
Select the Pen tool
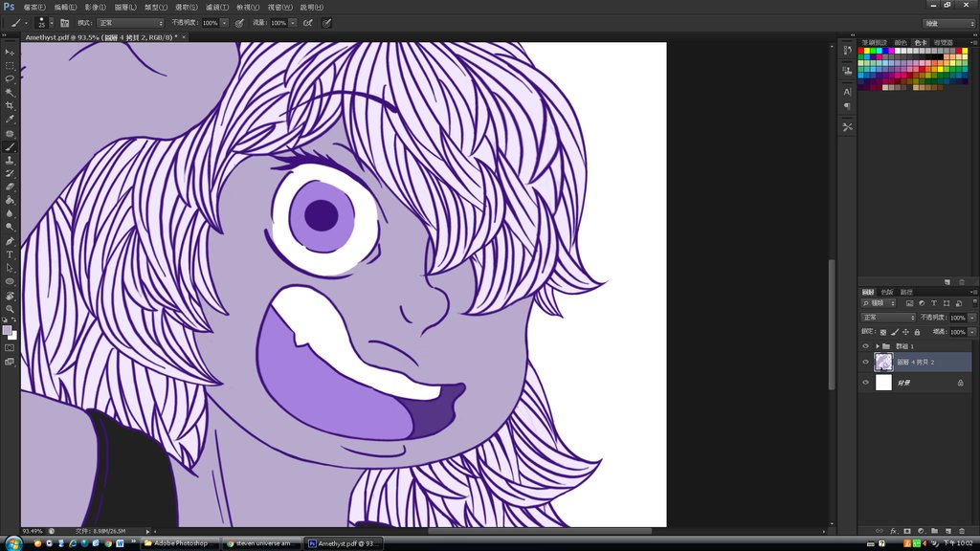tap(10, 241)
